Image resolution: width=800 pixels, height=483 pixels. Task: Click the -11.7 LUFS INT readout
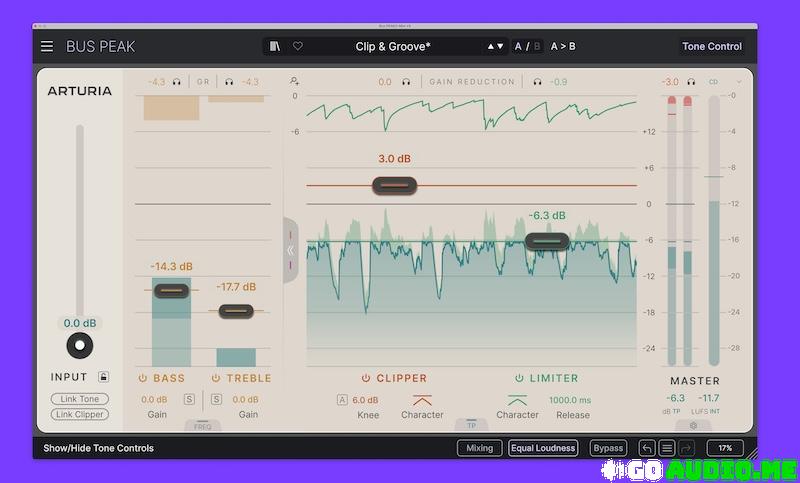click(x=708, y=398)
